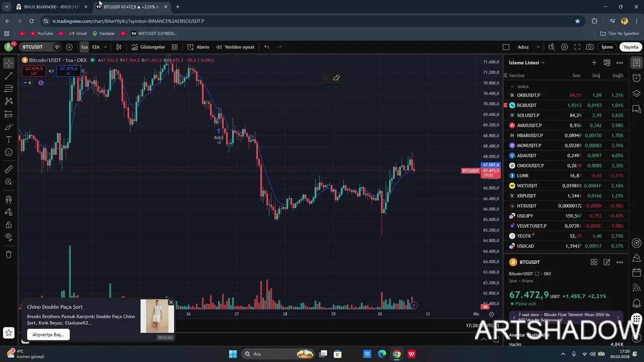Open the Adsız layout dropdown
The height and width of the screenshot is (362, 644).
point(528,47)
